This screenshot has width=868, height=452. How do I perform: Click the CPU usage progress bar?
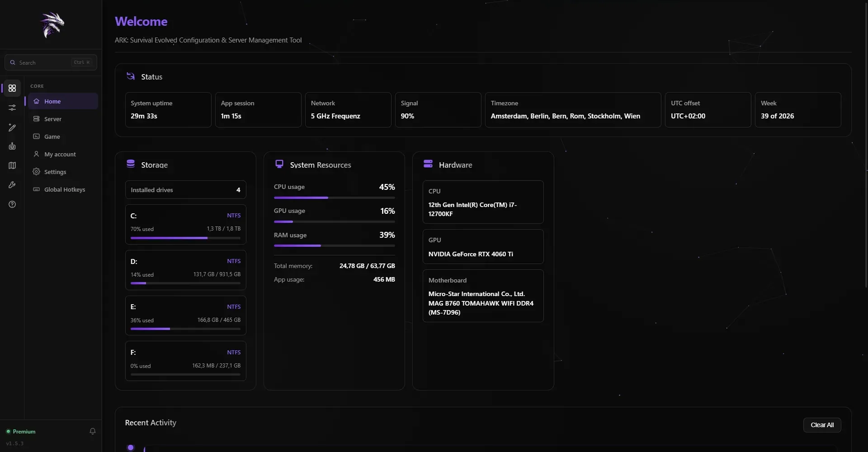(x=334, y=198)
